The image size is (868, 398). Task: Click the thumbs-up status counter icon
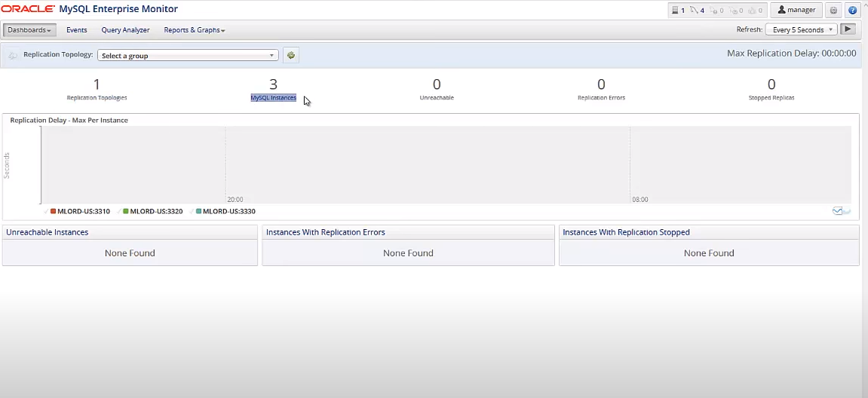coord(752,10)
